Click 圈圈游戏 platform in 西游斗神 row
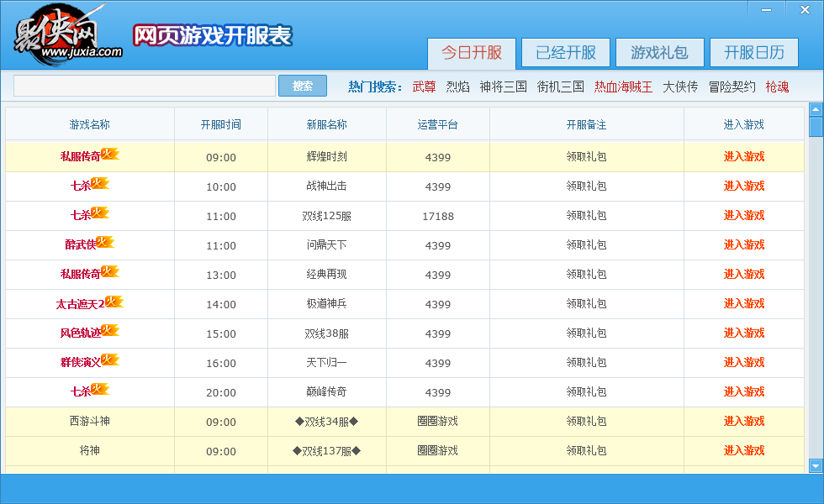824x504 pixels. (x=438, y=421)
